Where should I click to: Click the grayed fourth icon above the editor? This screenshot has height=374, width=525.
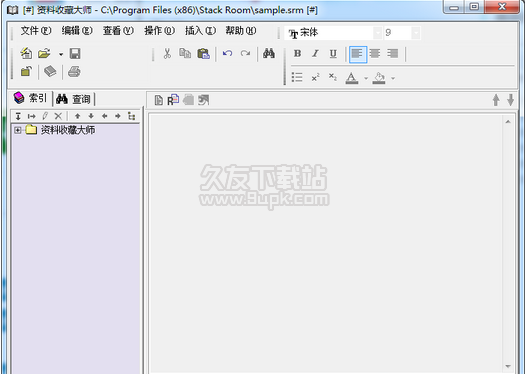[x=204, y=100]
